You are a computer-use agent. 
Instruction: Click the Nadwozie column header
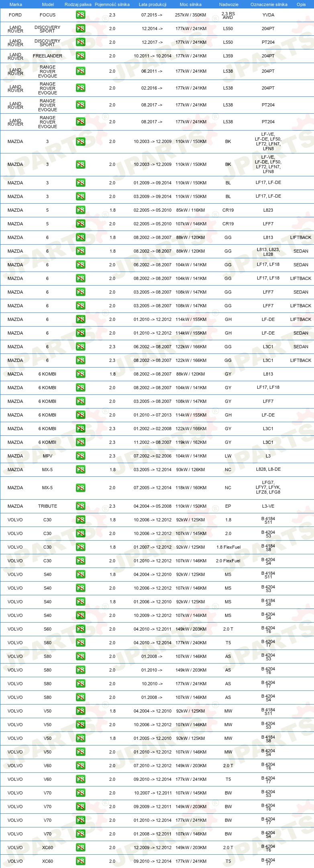pyautogui.click(x=228, y=4)
